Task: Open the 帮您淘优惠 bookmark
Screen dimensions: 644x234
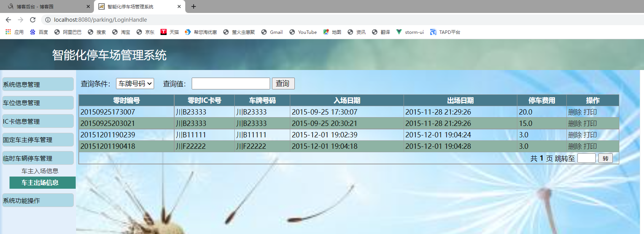Action: [201, 32]
